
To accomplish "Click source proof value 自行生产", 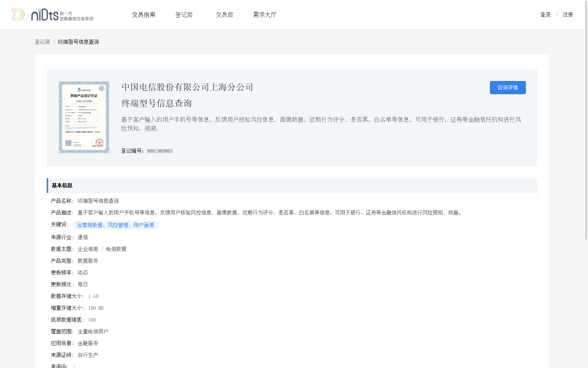I will 88,355.
